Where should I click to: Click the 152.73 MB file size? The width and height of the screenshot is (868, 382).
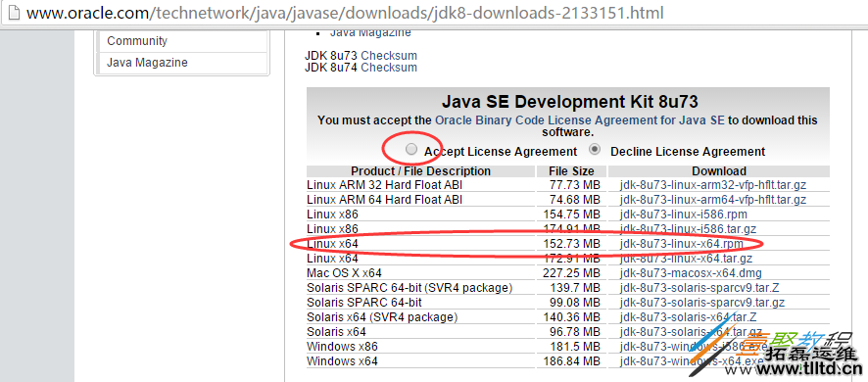pyautogui.click(x=572, y=244)
